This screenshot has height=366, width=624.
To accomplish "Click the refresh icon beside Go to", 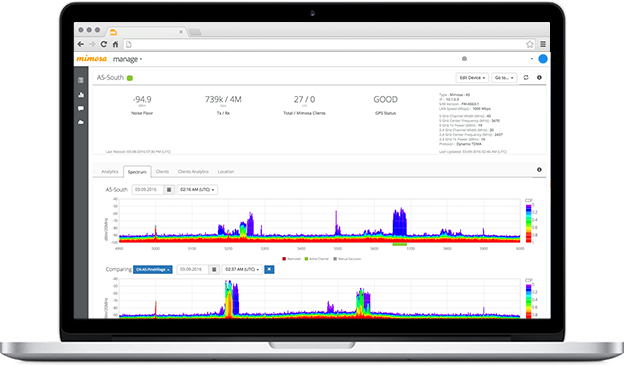I will pos(526,78).
